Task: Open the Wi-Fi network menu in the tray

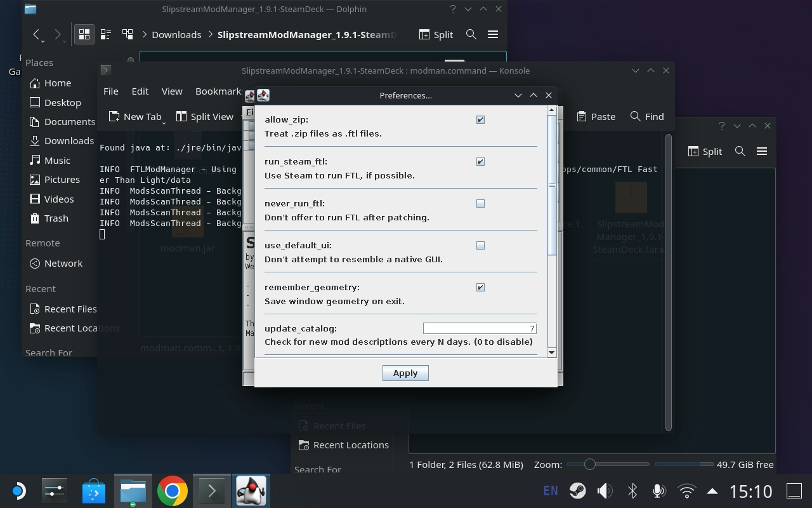Action: pos(686,491)
